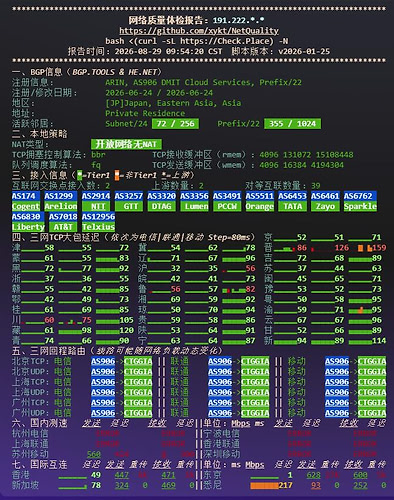Click the 杭州电信 speed test row label

30,434
